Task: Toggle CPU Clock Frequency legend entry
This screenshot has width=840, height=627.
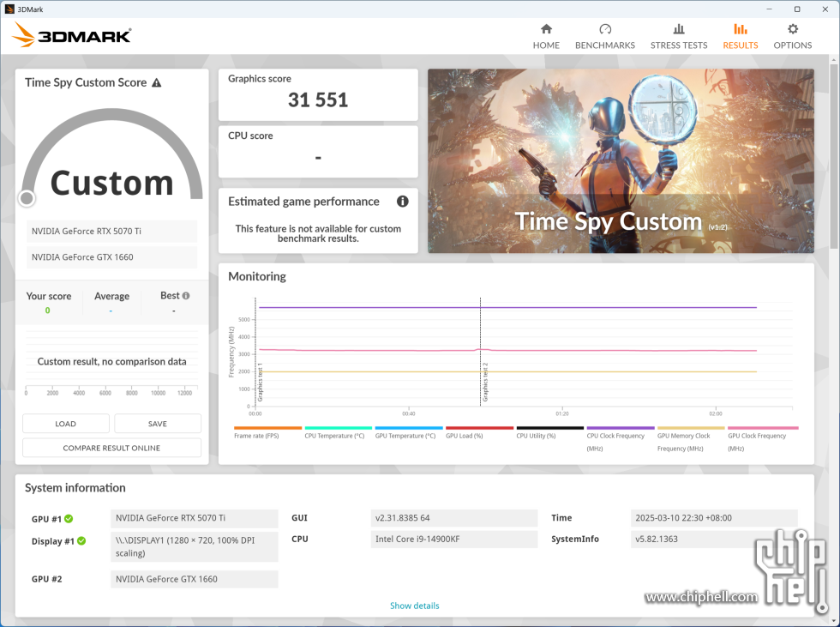Action: pyautogui.click(x=621, y=439)
